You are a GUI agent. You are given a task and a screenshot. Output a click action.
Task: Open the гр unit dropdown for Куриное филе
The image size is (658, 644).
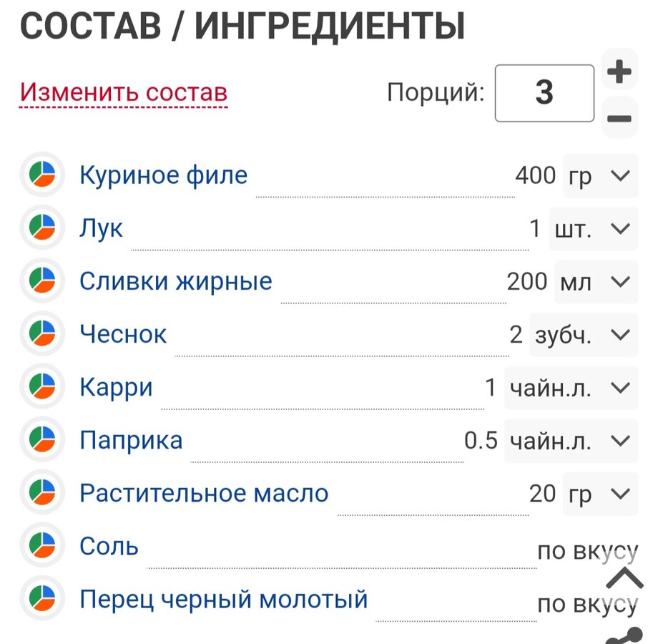pos(600,175)
